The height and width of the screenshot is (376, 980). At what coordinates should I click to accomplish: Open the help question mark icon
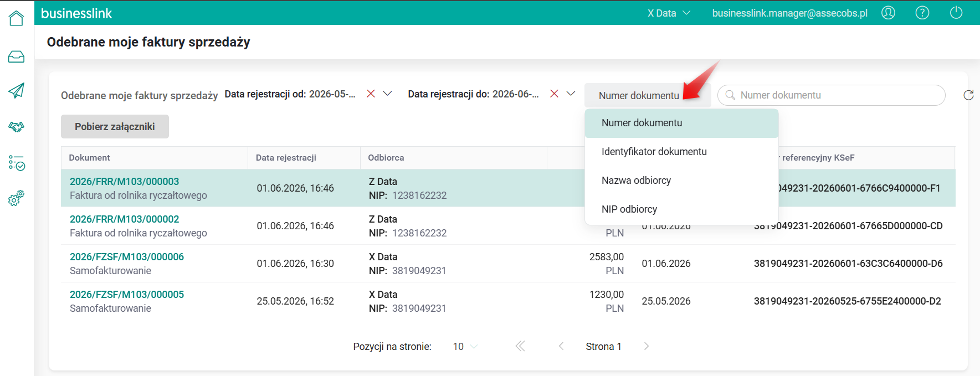pyautogui.click(x=922, y=13)
